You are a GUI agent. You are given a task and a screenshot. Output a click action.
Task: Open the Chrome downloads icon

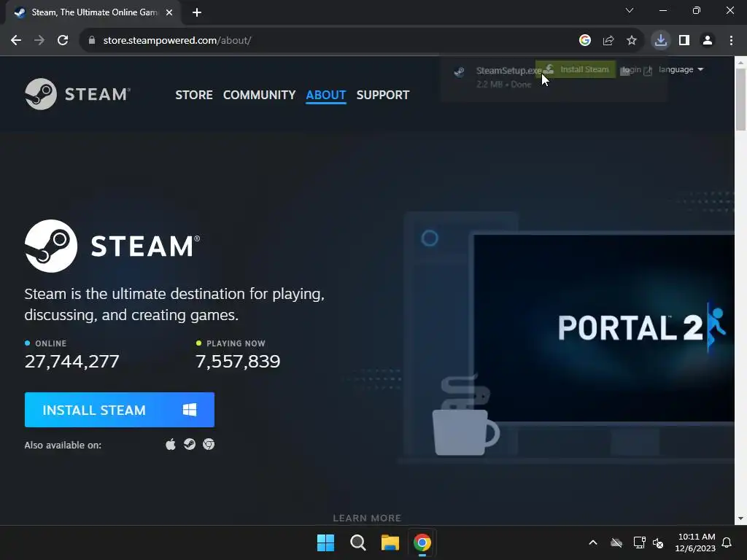click(661, 41)
